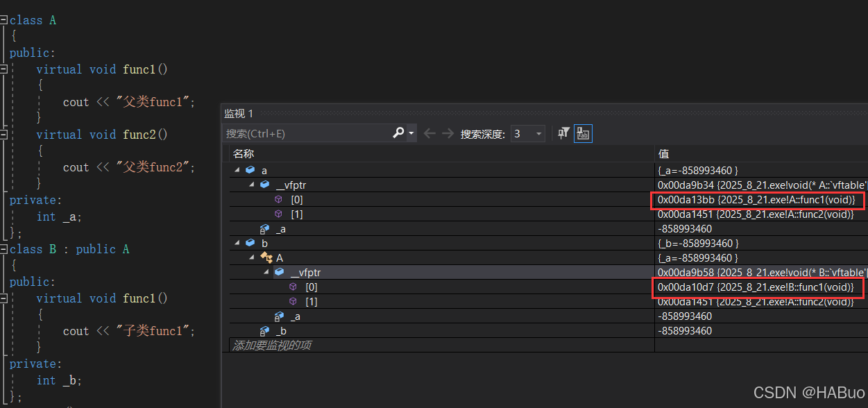Collapse class B code block in editor
Screen dimensions: 868x408
click(3, 249)
